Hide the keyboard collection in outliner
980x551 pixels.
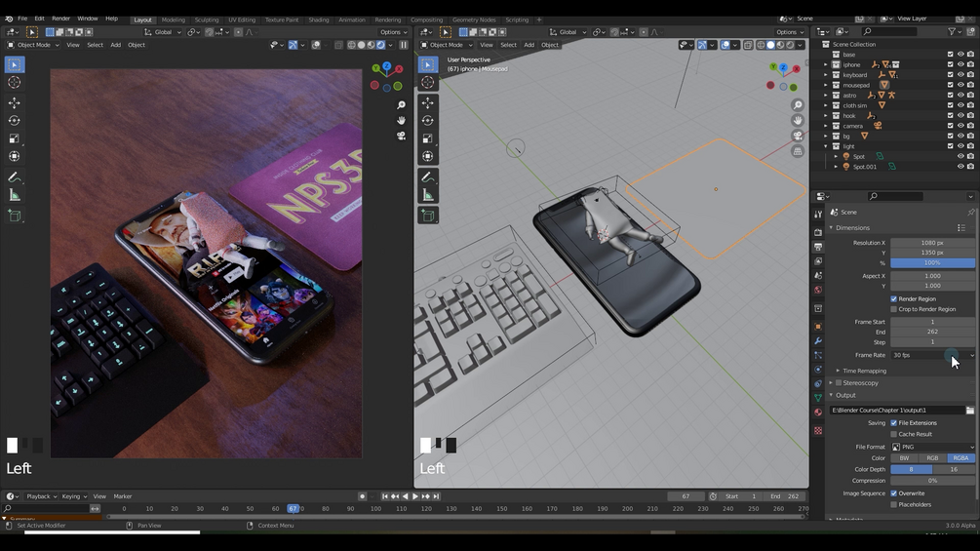(x=960, y=75)
